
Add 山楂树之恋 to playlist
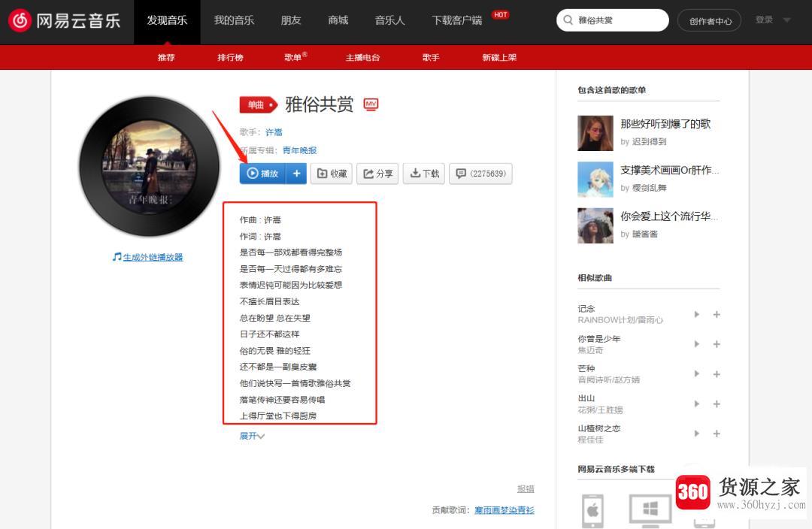point(717,434)
